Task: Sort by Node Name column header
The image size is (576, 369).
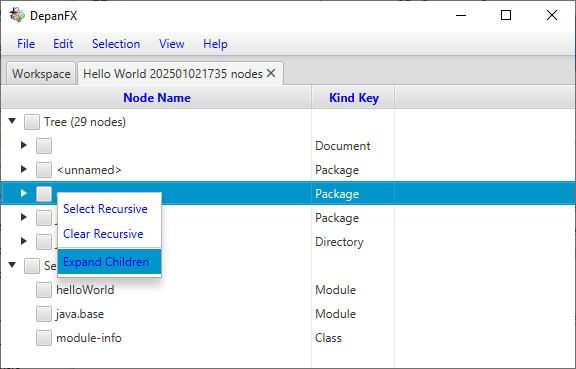Action: pos(157,98)
